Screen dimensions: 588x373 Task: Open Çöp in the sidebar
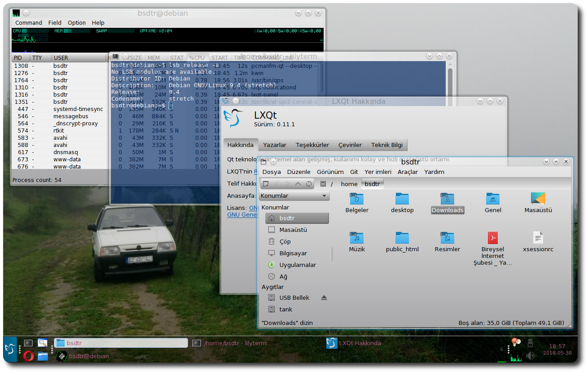point(297,241)
